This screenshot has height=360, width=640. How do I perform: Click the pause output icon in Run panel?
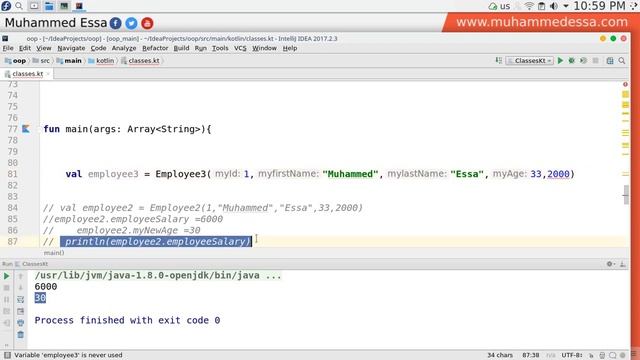tap(7, 300)
